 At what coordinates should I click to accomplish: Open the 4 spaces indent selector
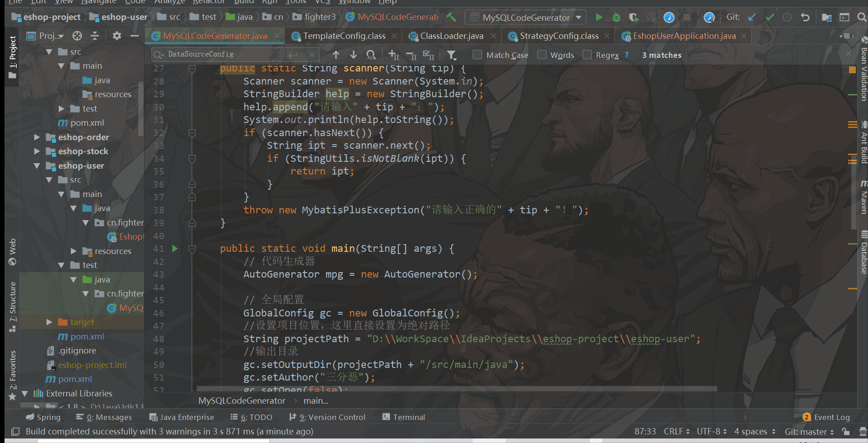(x=755, y=431)
